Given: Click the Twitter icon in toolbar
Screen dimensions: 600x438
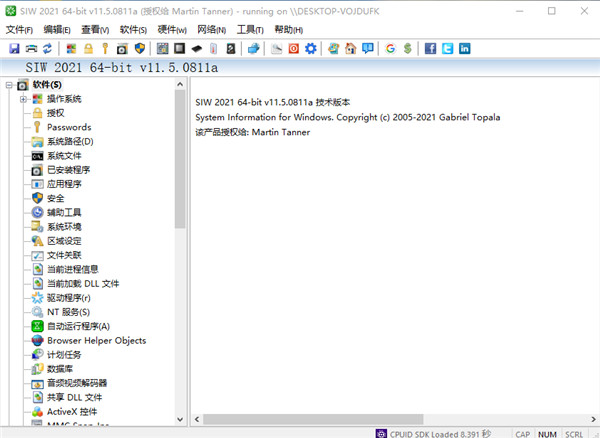Looking at the screenshot, I should [x=447, y=48].
